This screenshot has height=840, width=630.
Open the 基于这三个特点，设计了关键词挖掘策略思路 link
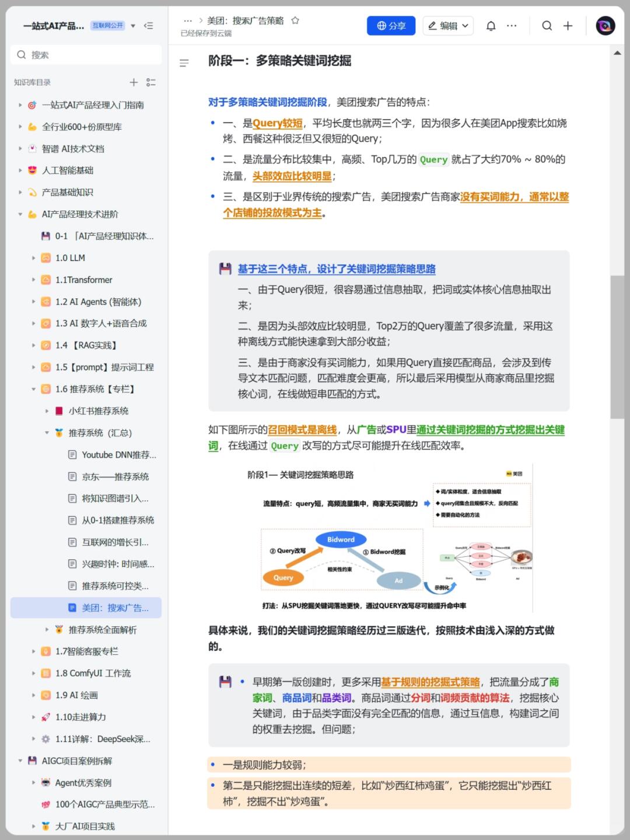[x=337, y=269]
